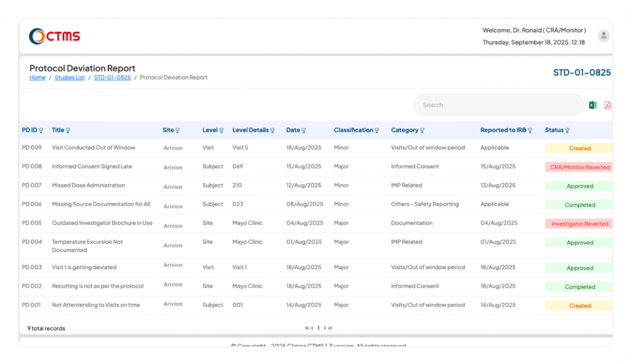
Task: Filter the Classification column
Action: click(x=377, y=131)
